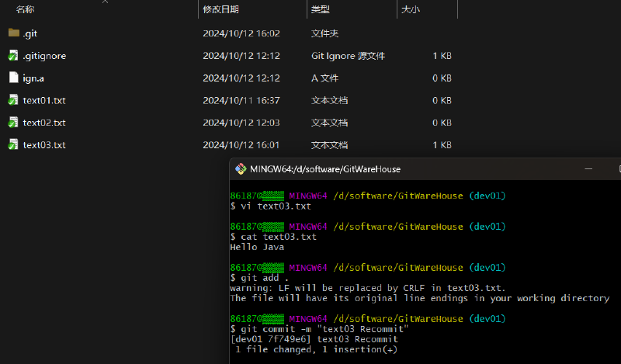
Task: Click the '1 file changed, 1 insertion(+)' line
Action: click(316, 349)
